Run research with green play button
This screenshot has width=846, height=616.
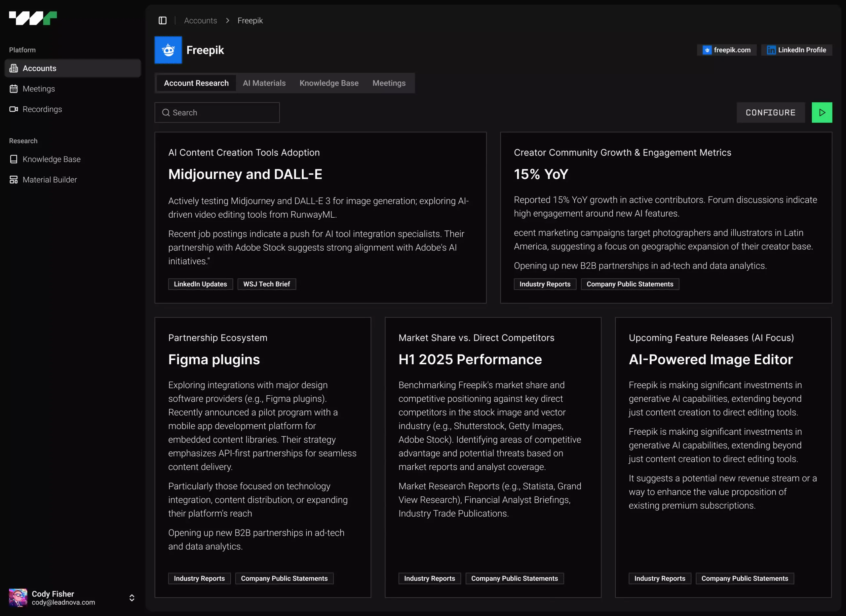coord(822,113)
